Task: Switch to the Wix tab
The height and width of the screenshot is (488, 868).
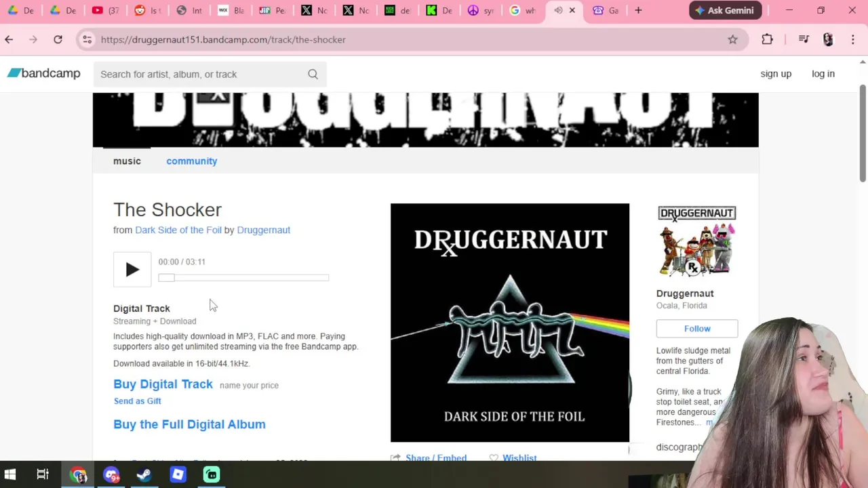Action: [x=232, y=10]
